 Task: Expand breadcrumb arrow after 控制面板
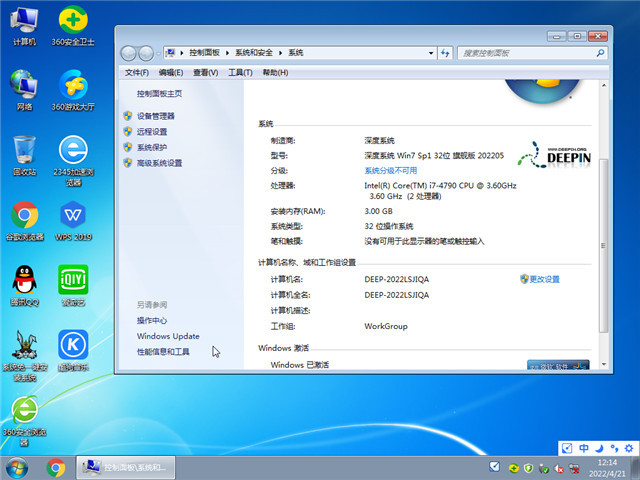pyautogui.click(x=227, y=53)
